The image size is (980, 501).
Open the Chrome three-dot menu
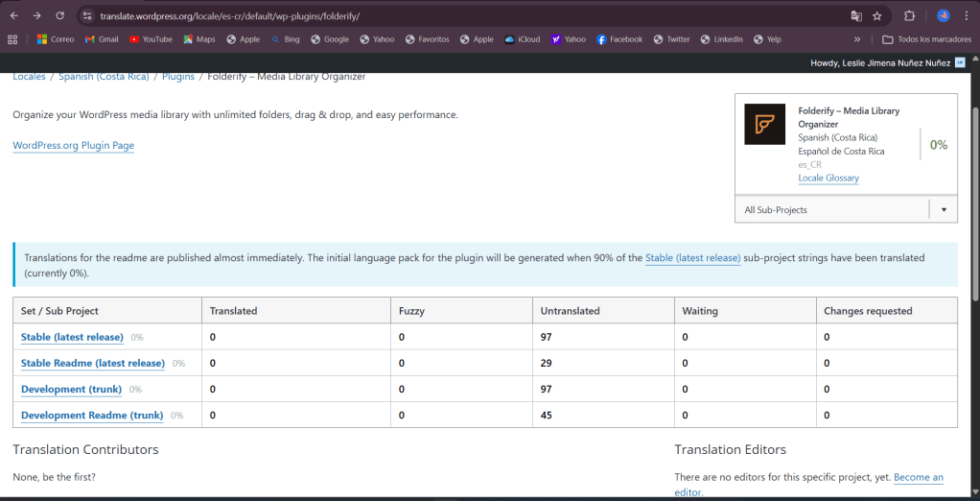tap(967, 16)
